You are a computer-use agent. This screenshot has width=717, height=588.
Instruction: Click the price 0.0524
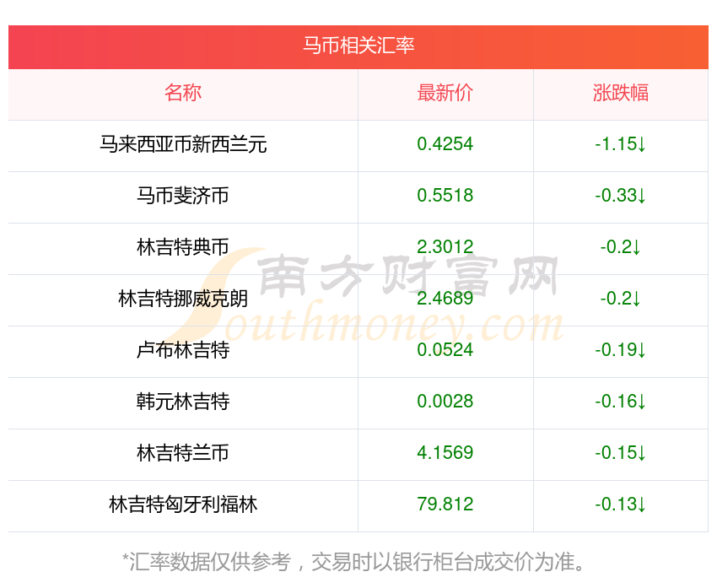pos(445,350)
